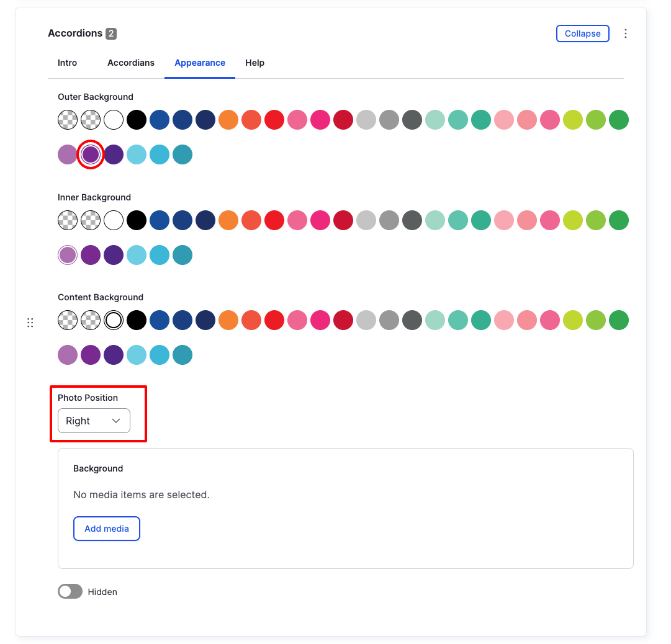
Task: Pick white for Inner Background
Action: click(114, 220)
